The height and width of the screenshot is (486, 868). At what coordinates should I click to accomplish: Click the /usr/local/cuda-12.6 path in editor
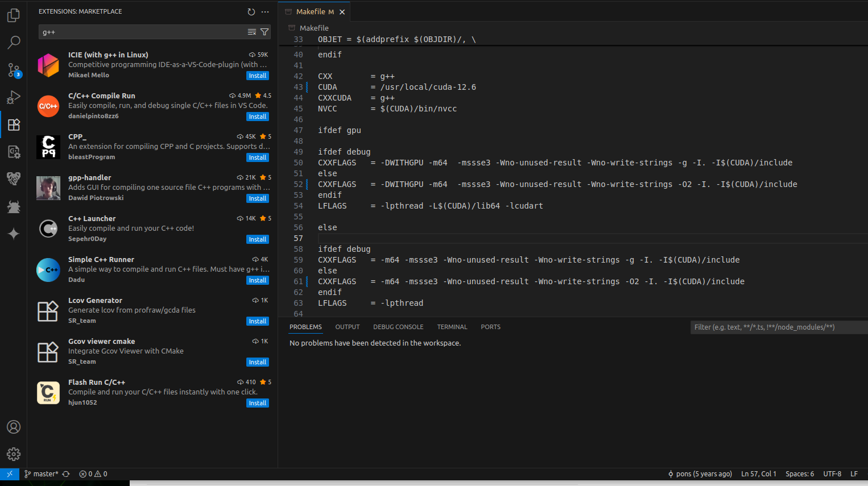428,87
